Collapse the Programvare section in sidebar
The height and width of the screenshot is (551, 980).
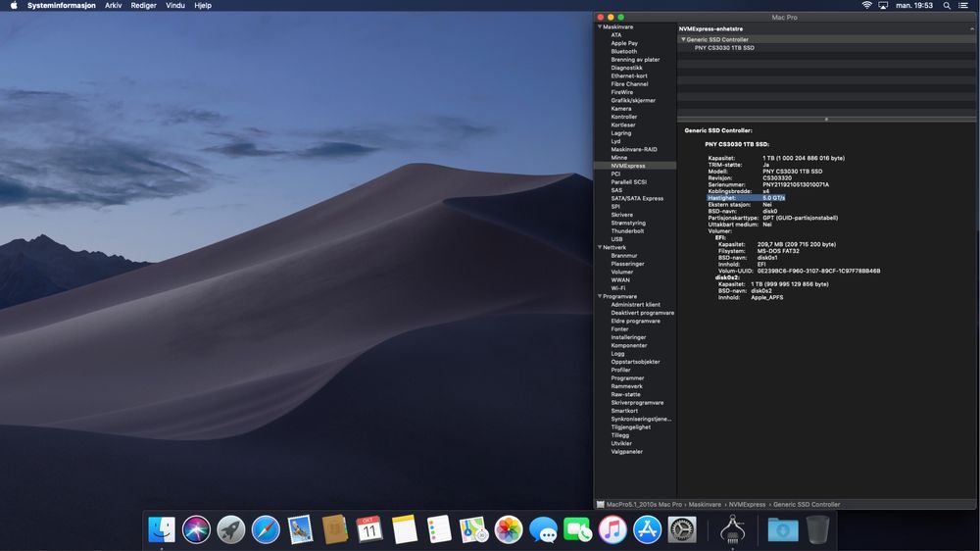click(600, 296)
